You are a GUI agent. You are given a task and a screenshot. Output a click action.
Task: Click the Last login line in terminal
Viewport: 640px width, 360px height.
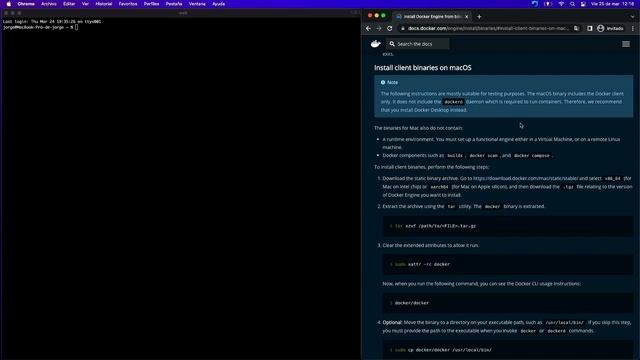(x=52, y=21)
